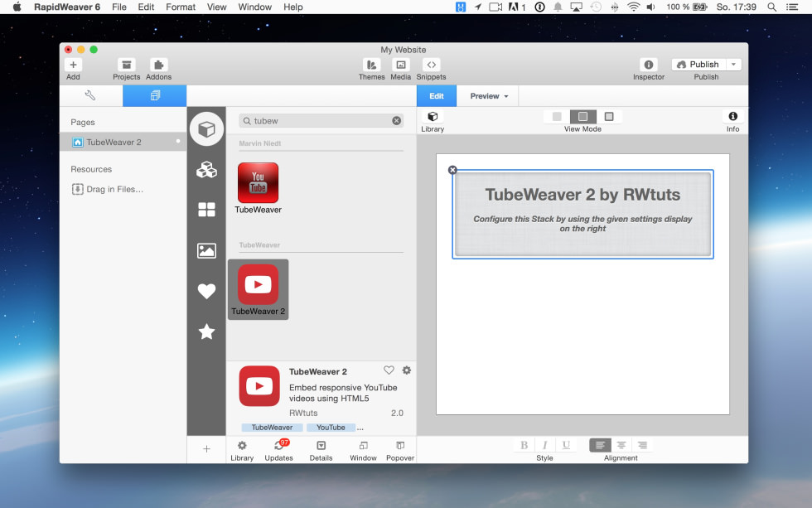Open Updates with 97 badge
Viewport: 812px width, 508px height.
tap(278, 451)
